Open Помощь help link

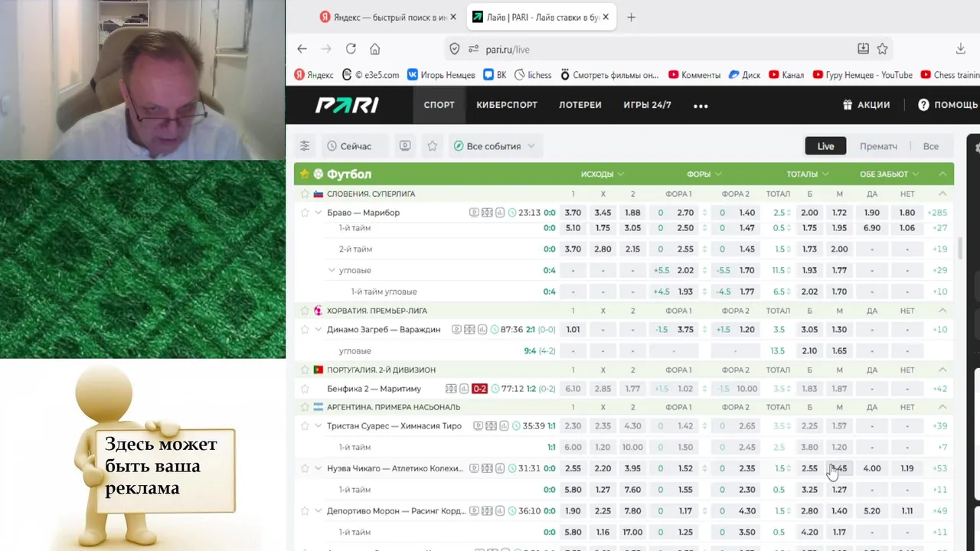[x=948, y=105]
